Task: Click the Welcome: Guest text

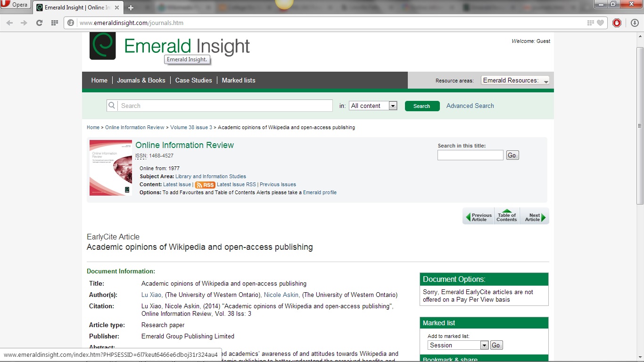Action: click(x=531, y=41)
